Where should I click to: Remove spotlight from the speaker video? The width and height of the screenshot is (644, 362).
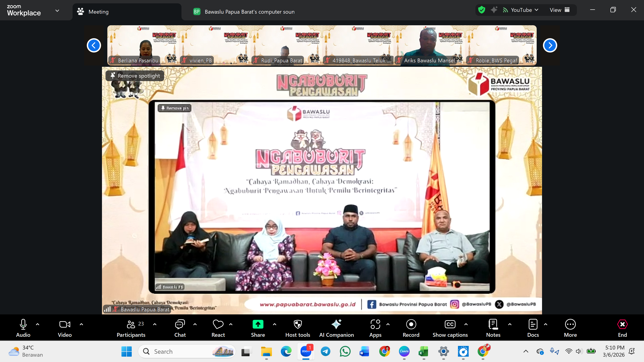134,76
